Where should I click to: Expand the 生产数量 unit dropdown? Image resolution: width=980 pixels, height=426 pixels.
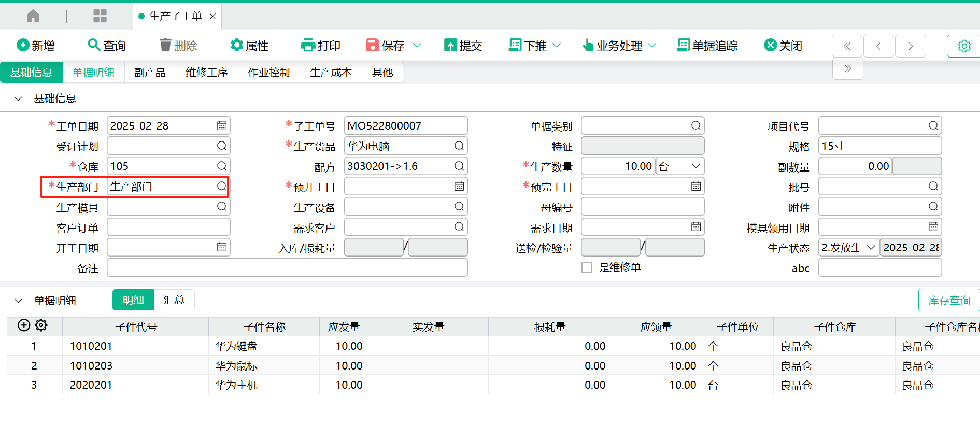click(x=696, y=166)
